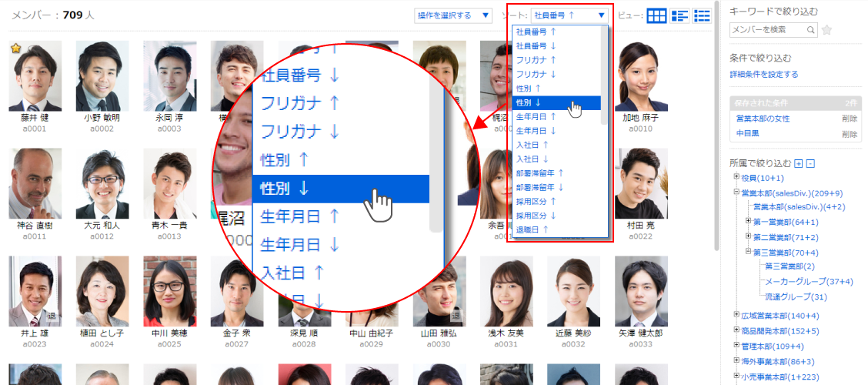Choose 部署滞留年 ↑ in the sort list
Screen dimensions: 868x385
[556, 172]
